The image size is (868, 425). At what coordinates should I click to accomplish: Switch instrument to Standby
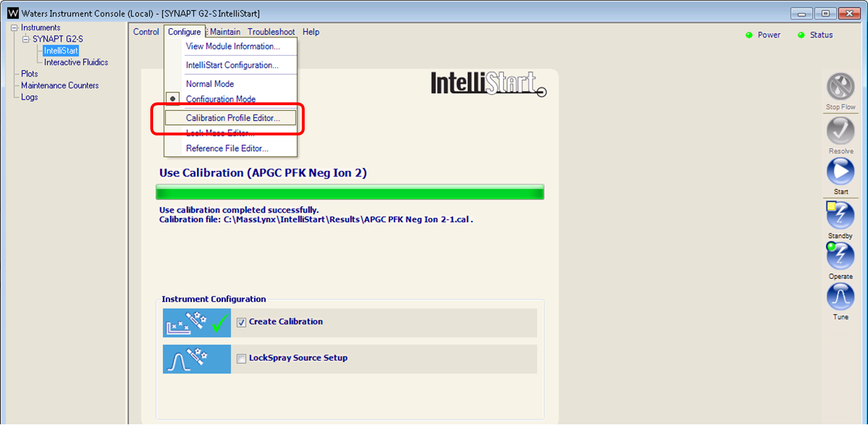coord(840,215)
